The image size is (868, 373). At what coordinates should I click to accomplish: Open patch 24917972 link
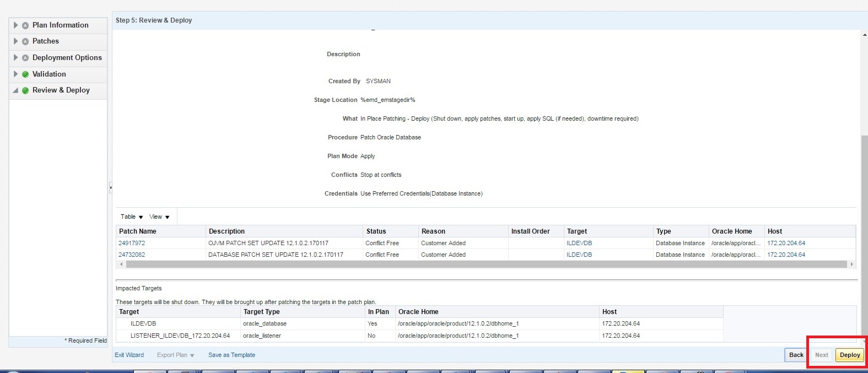pos(132,243)
